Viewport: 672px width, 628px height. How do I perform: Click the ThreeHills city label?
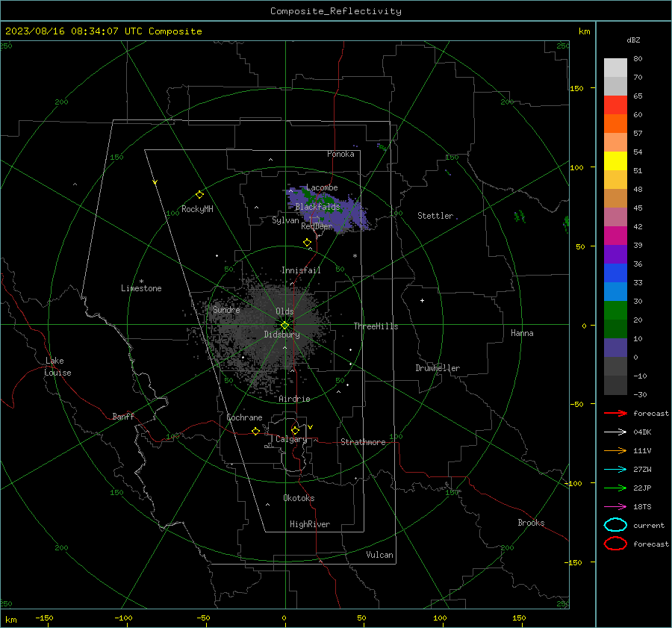(x=376, y=326)
